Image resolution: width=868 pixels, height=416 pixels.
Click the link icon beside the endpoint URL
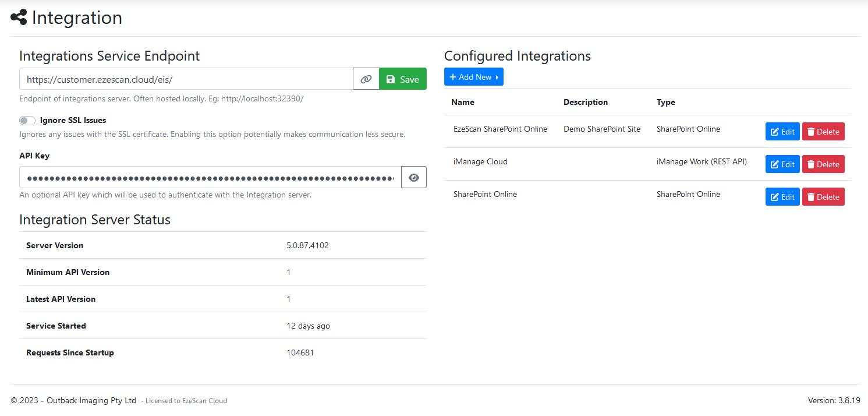point(366,79)
